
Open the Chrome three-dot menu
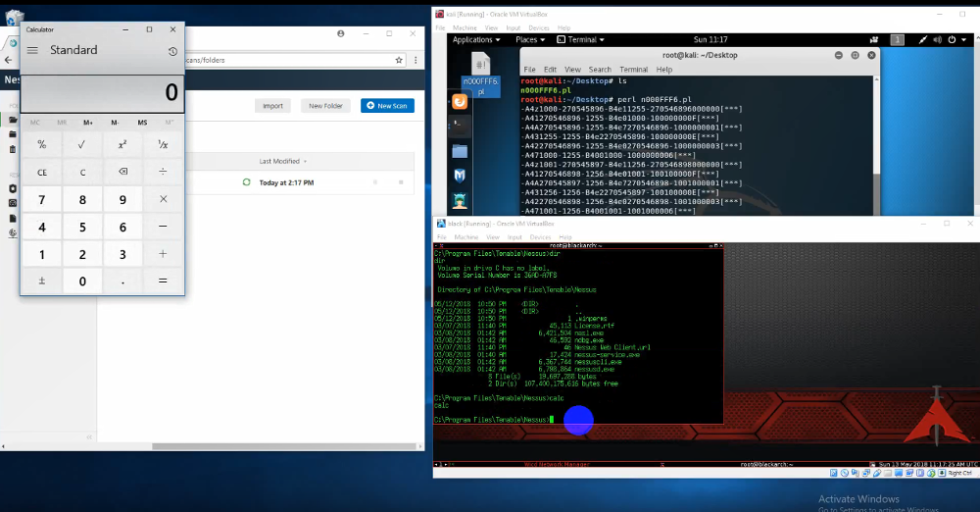[416, 60]
